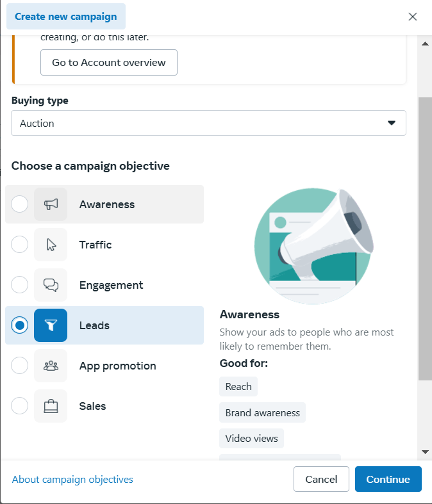This screenshot has height=504, width=432.
Task: Click the Leads funnel icon
Action: 51,325
